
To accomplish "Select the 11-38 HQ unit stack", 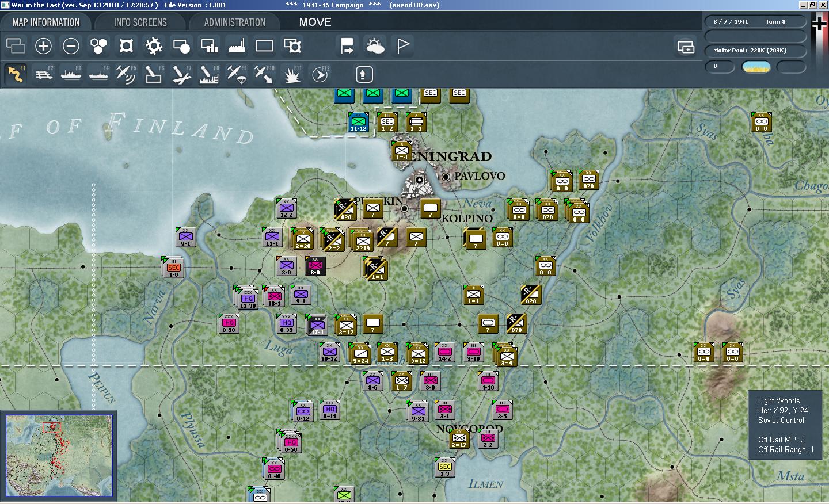I will (247, 297).
